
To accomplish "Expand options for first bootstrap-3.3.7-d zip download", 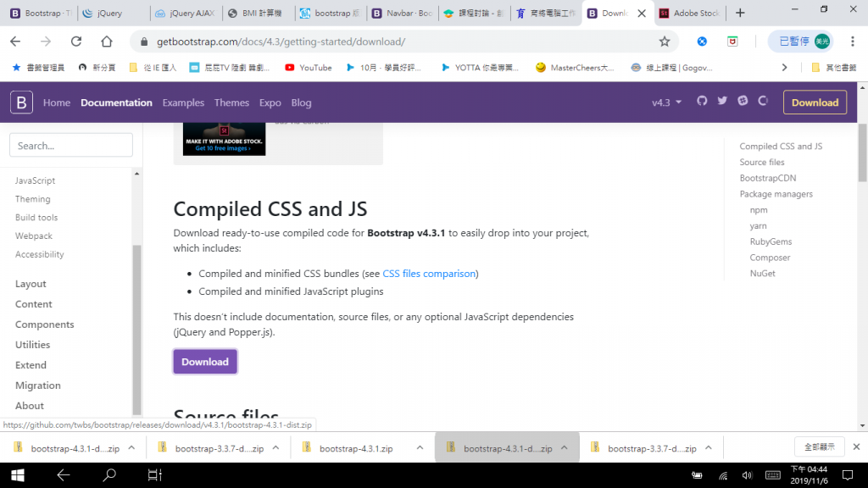I will pos(275,448).
